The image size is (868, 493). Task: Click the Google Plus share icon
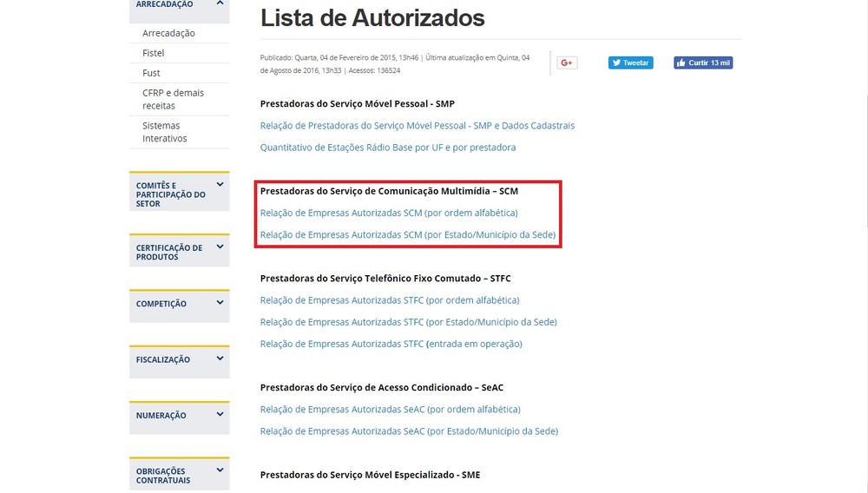567,62
